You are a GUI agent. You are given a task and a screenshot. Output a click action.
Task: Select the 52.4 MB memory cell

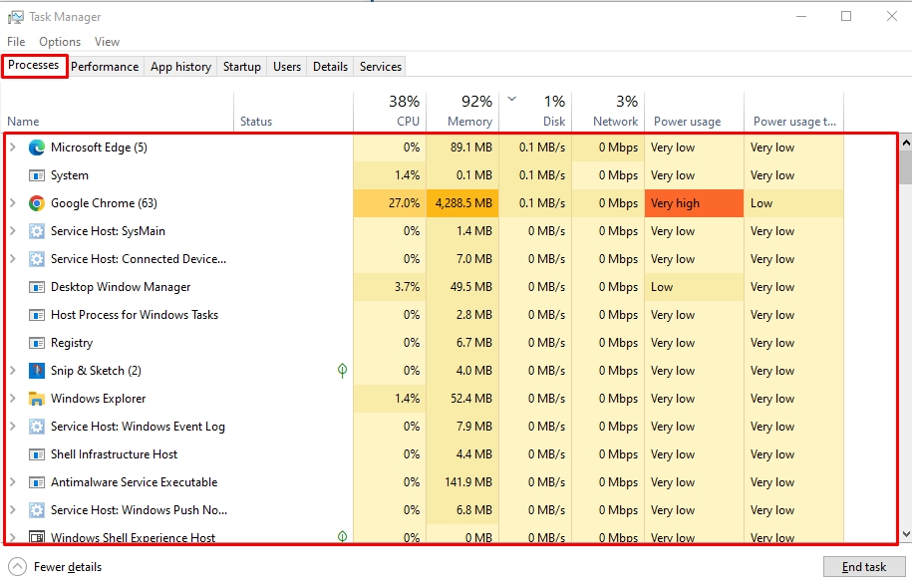point(463,399)
